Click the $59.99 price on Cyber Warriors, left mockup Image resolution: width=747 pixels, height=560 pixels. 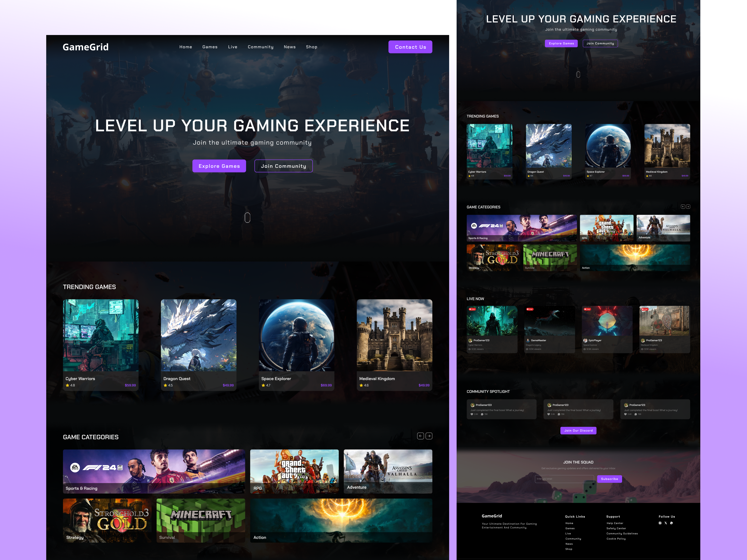[130, 385]
